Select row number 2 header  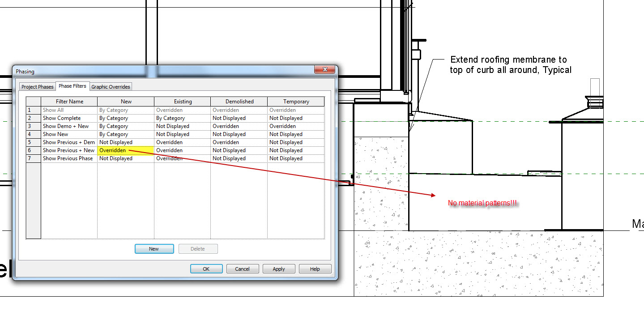[x=34, y=118]
